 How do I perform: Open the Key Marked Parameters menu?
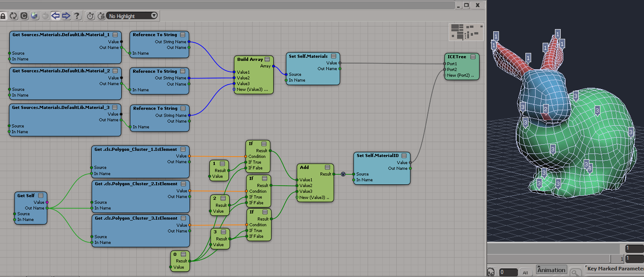pyautogui.click(x=614, y=269)
